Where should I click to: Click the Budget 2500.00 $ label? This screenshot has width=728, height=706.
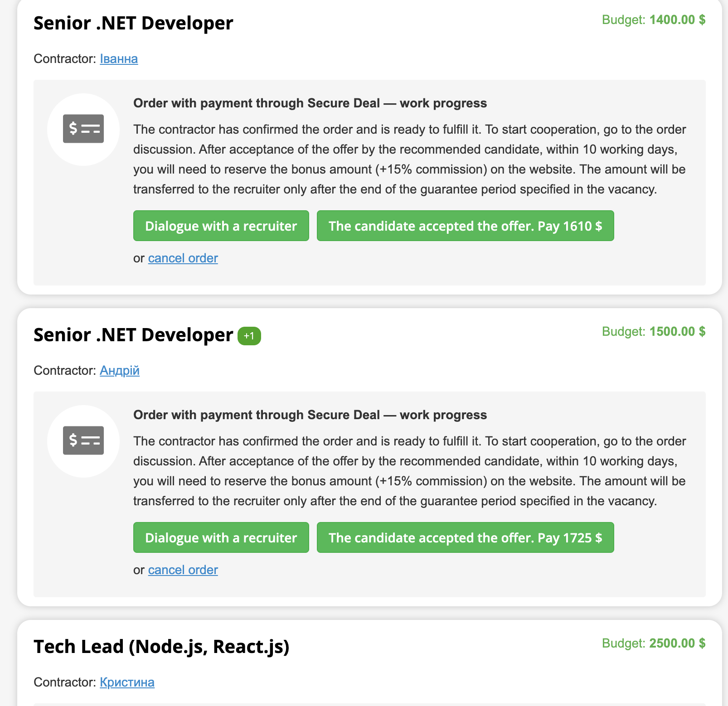click(x=654, y=643)
